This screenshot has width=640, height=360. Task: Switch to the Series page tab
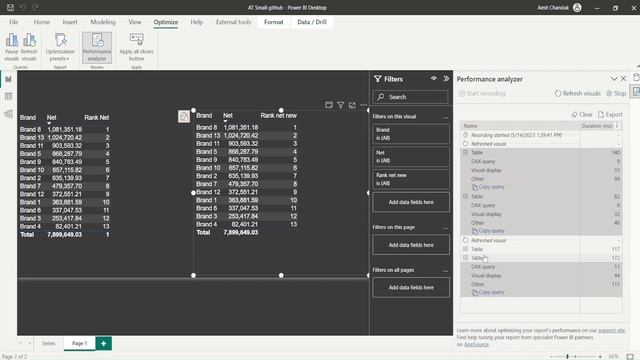pos(48,343)
